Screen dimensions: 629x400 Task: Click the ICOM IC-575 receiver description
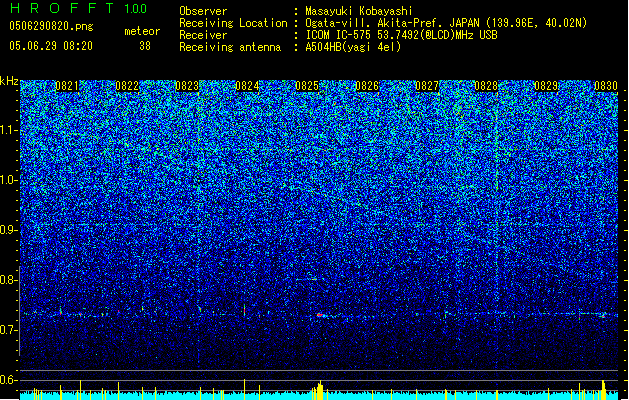pos(401,35)
